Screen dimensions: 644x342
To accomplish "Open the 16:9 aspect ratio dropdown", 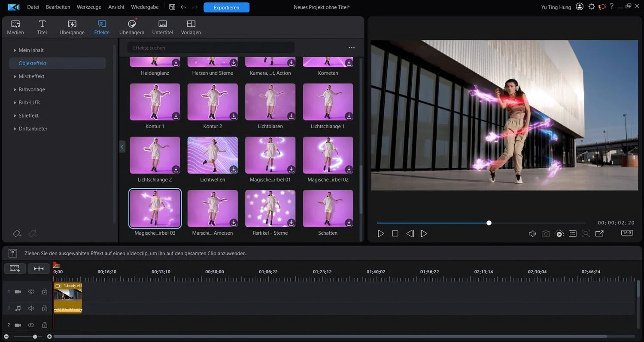I will (626, 233).
